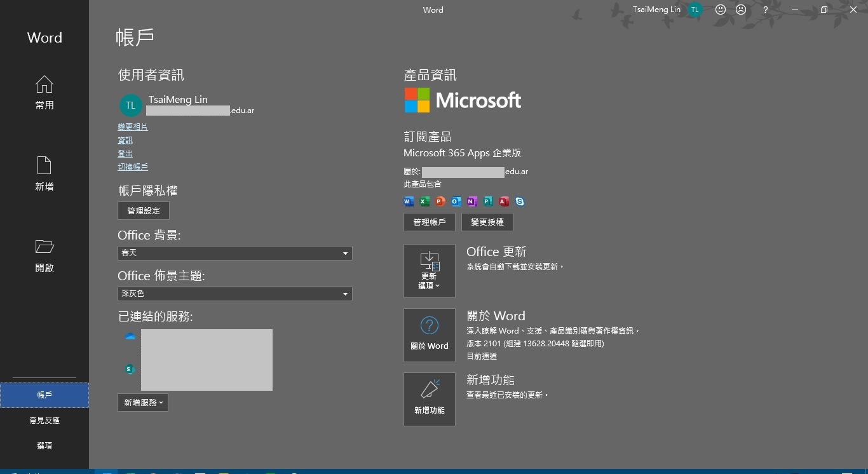Click the TsaiMeng Lin name in title bar
868x474 pixels.
[656, 10]
